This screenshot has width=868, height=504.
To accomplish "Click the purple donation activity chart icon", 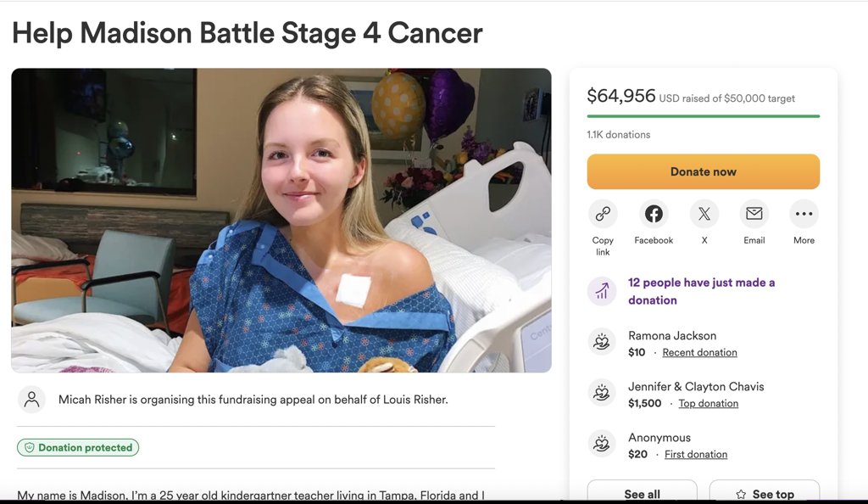I will [602, 290].
